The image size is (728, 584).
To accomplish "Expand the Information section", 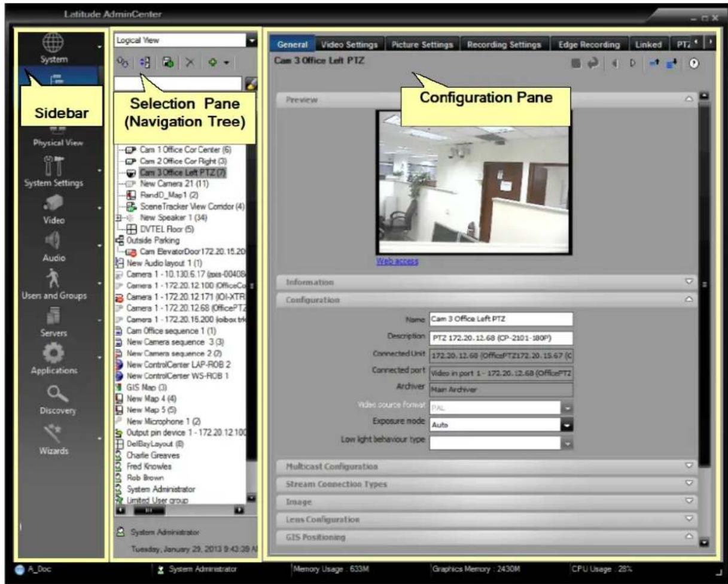I will pyautogui.click(x=689, y=281).
